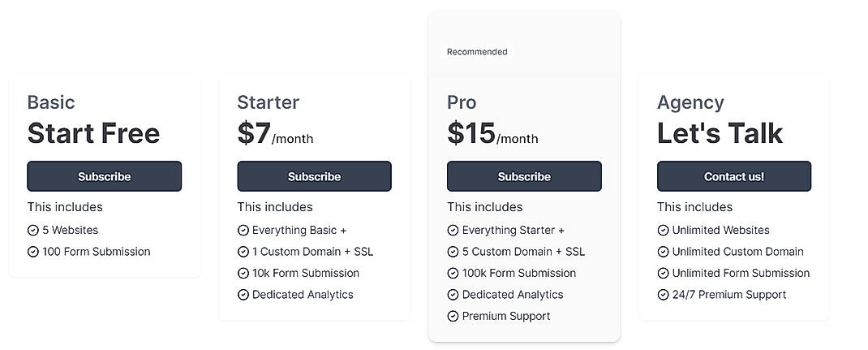
Task: Click check icon beside 24/7 Premium Support
Action: [663, 295]
